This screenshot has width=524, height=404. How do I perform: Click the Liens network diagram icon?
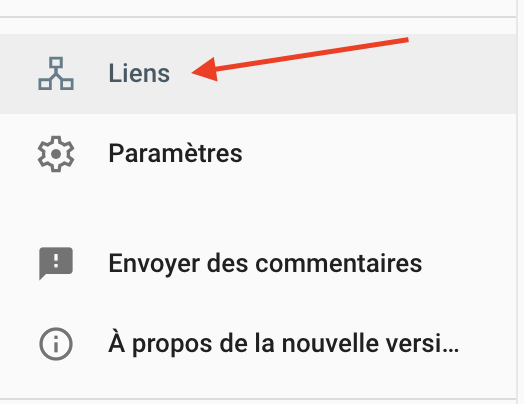point(56,74)
